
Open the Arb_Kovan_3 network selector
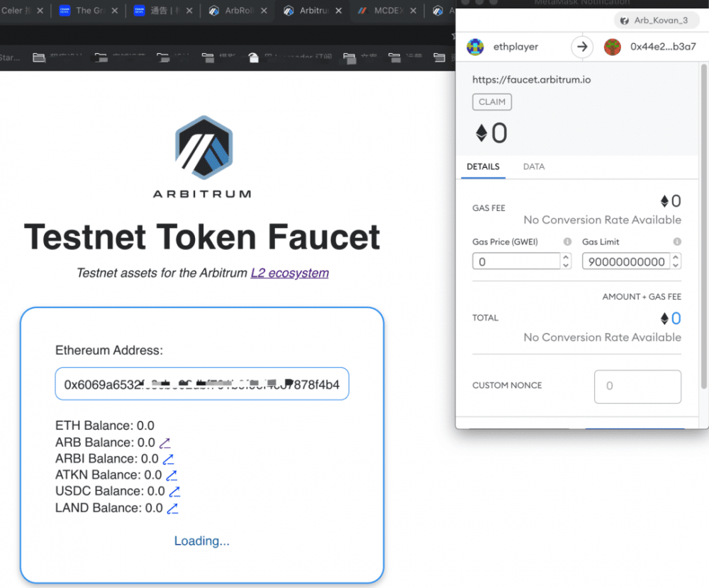click(656, 20)
